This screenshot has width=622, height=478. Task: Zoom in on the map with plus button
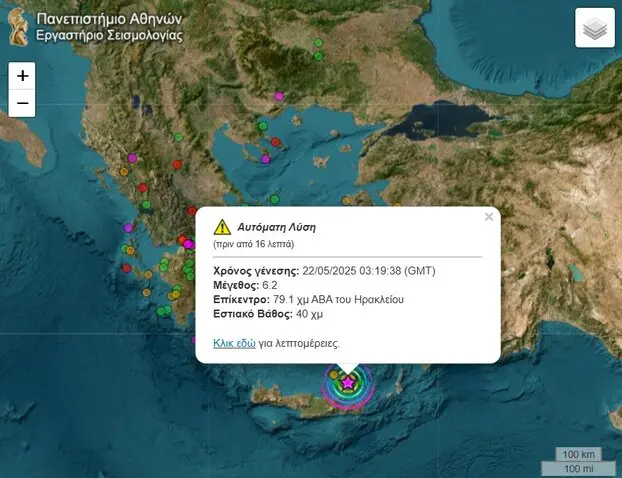click(x=22, y=76)
